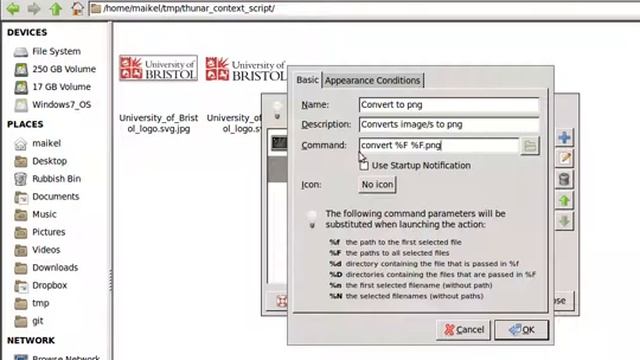Open the Pictures place
Screen dimensions: 640x360
[49, 232]
